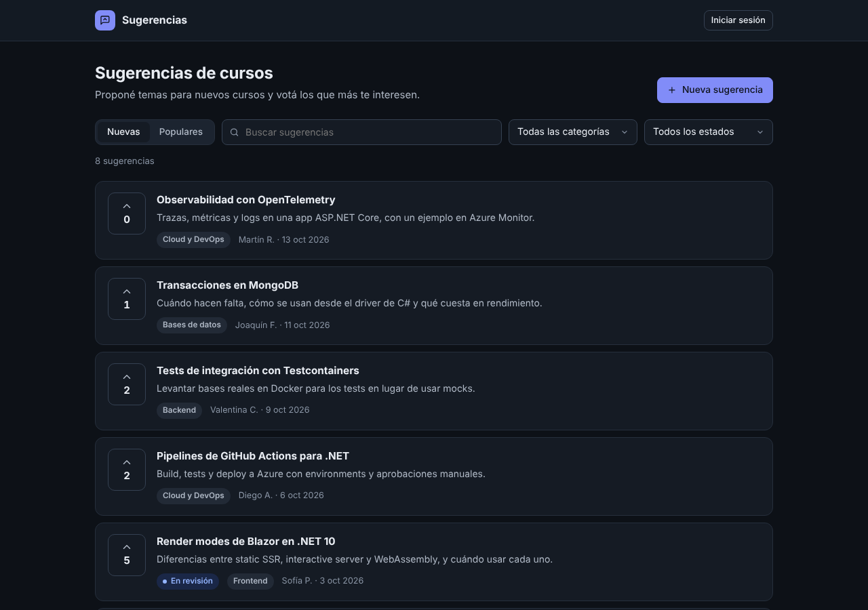Click author text Joaquín F. · 11 oct 2026
The image size is (868, 610).
click(x=283, y=325)
